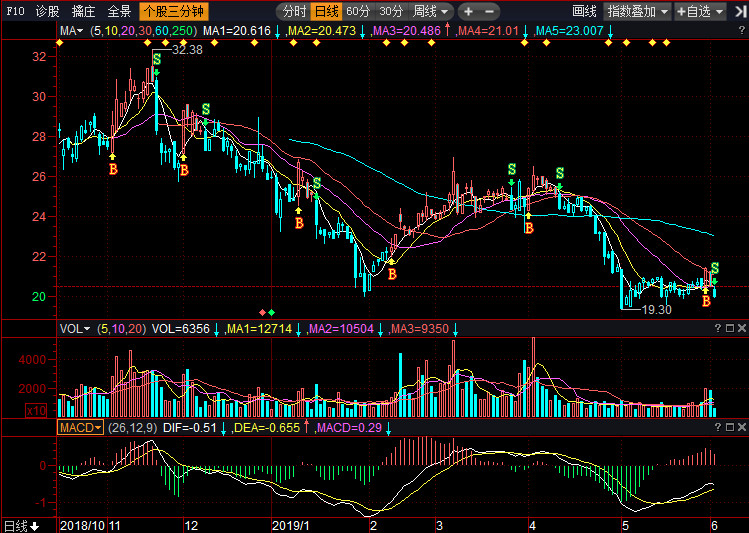The image size is (749, 533).
Task: Click the help question mark in VOL panel
Action: (717, 328)
